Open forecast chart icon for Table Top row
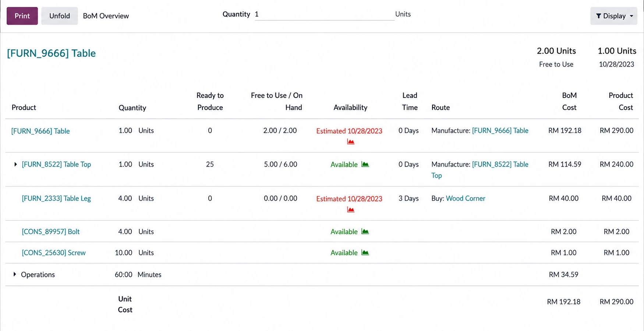Viewport: 644px width, 331px height. click(x=365, y=164)
